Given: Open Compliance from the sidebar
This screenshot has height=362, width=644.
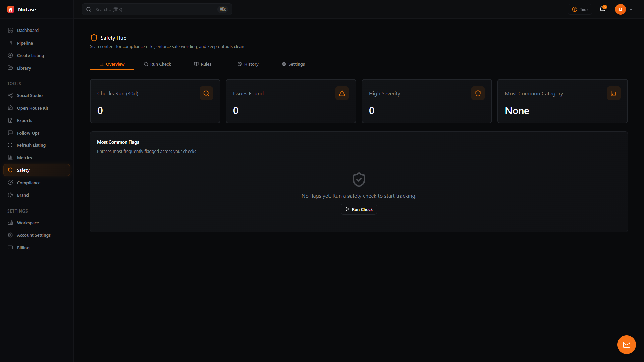Looking at the screenshot, I should pos(29,183).
